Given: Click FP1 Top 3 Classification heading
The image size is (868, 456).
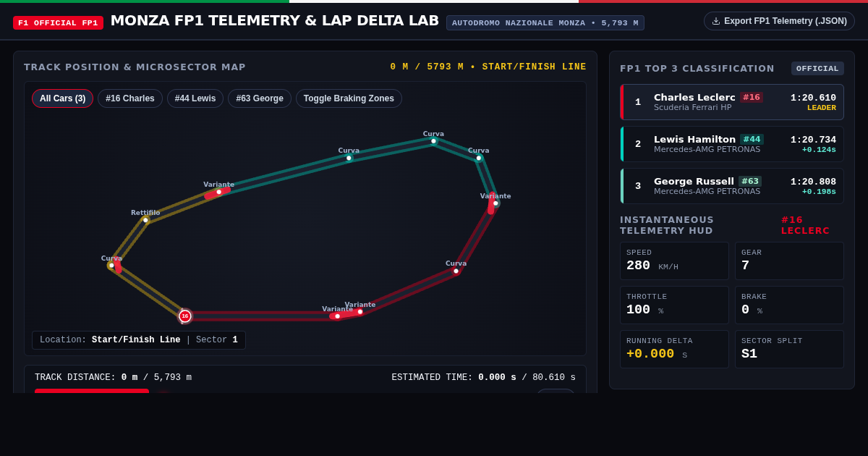Looking at the screenshot, I should [x=697, y=69].
